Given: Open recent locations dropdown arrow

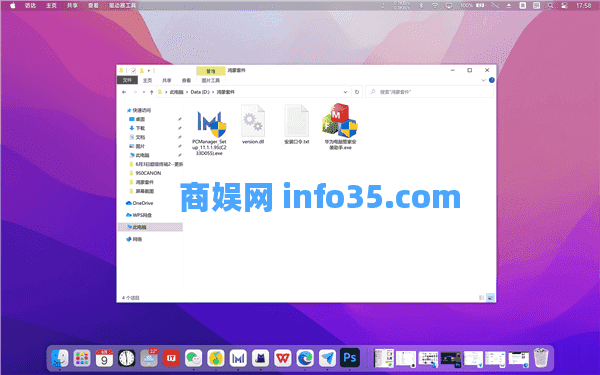Looking at the screenshot, I should (143, 92).
